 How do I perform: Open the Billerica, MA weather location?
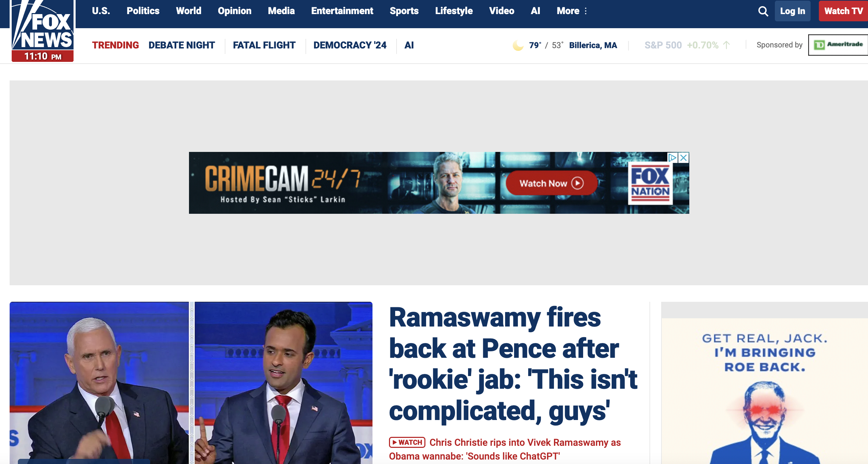click(593, 45)
